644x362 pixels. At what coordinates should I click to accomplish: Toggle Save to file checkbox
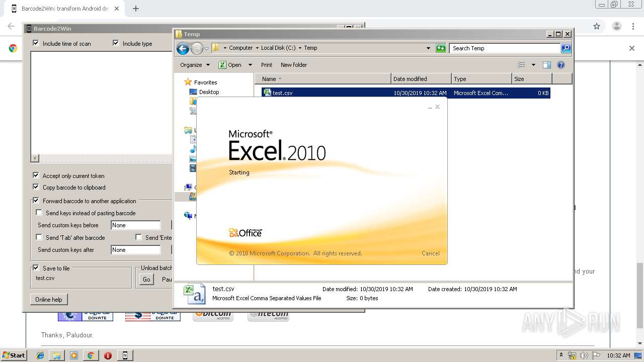[x=36, y=268]
